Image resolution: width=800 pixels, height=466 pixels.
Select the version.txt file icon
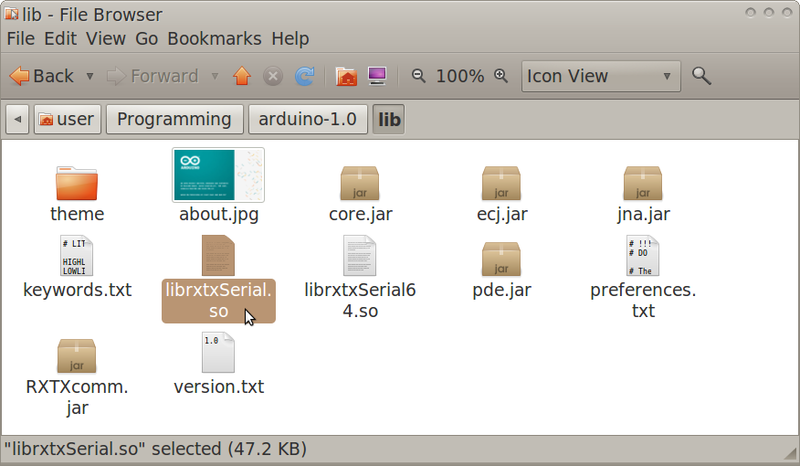click(218, 353)
